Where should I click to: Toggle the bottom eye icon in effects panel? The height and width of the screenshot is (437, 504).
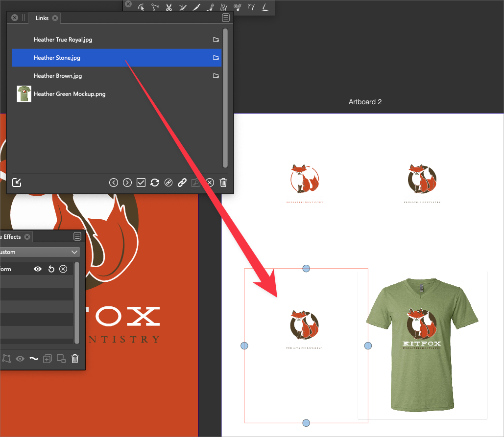point(20,359)
